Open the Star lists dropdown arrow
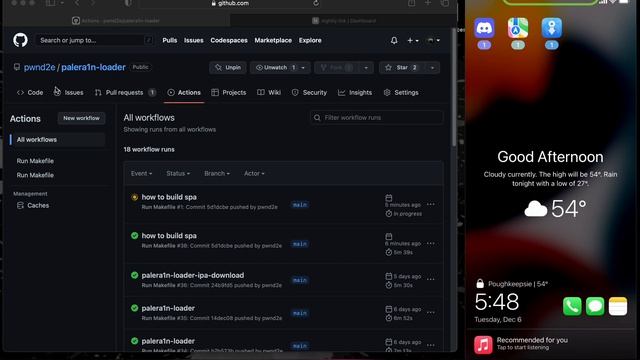Viewport: 640px width, 360px height. pos(432,68)
